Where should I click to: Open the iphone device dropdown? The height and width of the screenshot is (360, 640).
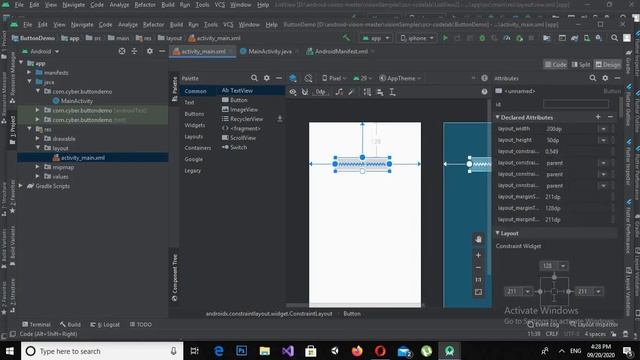pyautogui.click(x=416, y=38)
